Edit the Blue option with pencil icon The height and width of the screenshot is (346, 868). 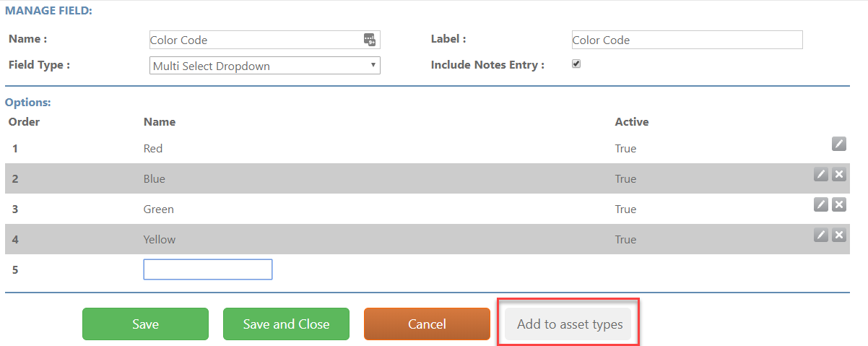click(x=821, y=174)
